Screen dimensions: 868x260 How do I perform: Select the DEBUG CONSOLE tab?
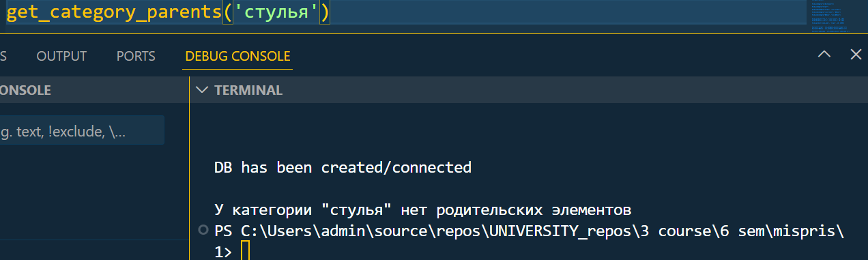(x=237, y=56)
